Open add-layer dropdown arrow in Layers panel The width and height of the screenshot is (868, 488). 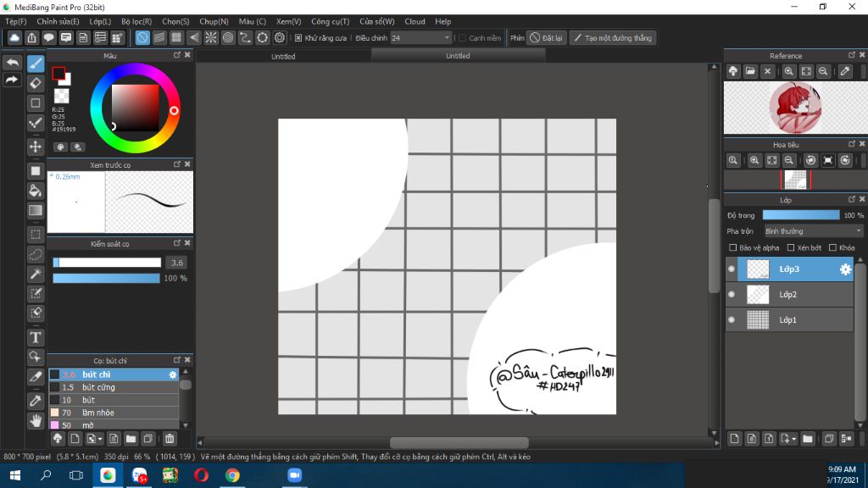[x=793, y=439]
